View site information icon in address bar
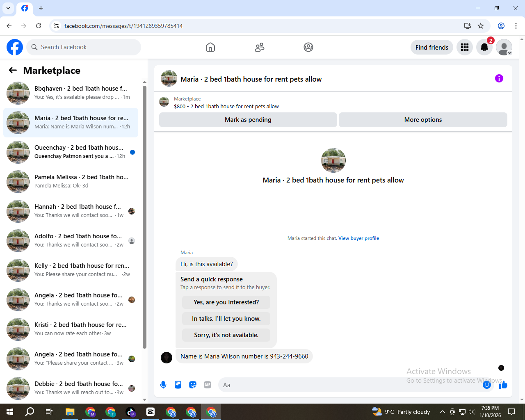 [x=56, y=26]
